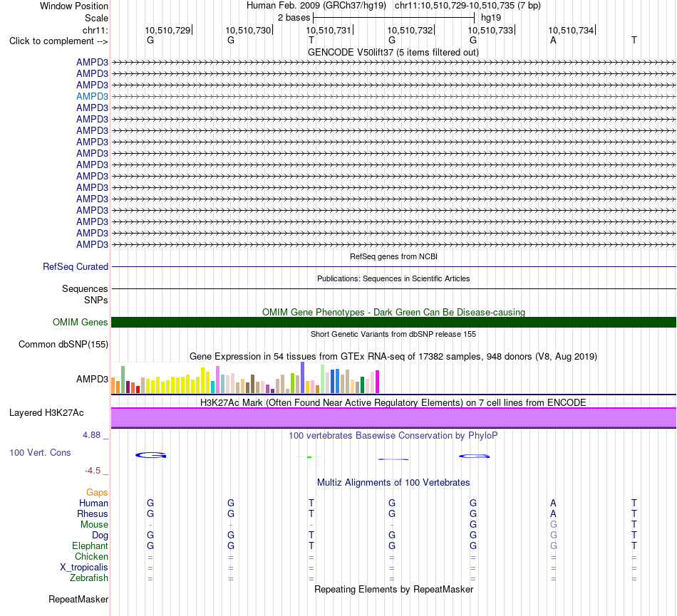The image size is (677, 616).
Task: Click the magenta bar in GTEx expression chart
Action: (378, 382)
